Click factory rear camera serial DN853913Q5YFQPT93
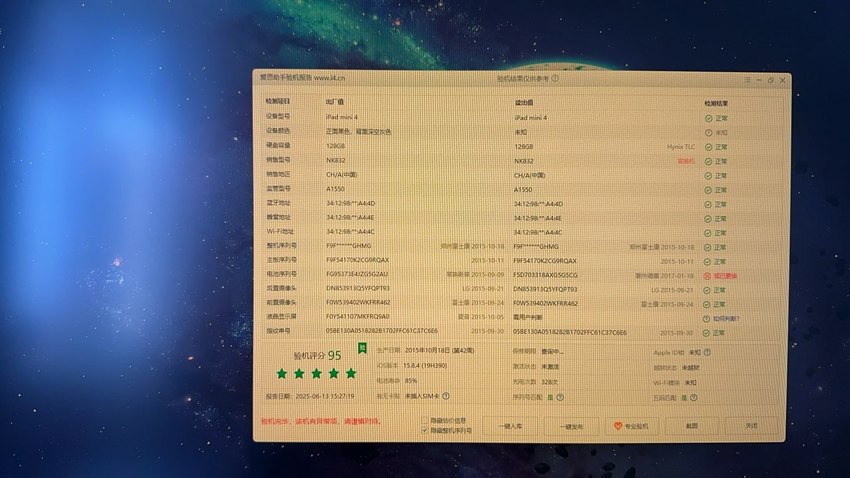 (358, 288)
